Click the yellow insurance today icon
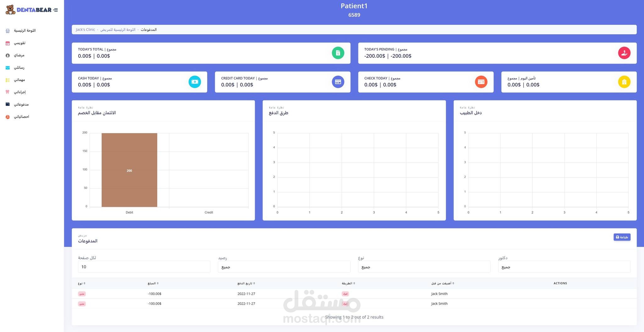This screenshot has width=644, height=332. (624, 82)
